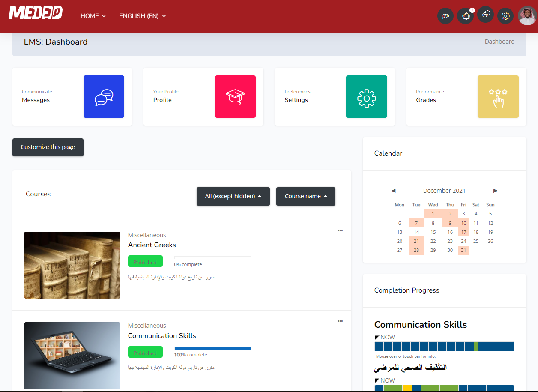Expand the All (except hidden) filter dropdown
Screen dimensions: 538x392
(x=233, y=196)
